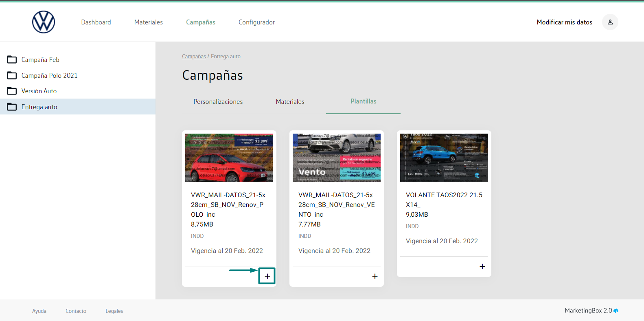
Task: Click the 7,77MB file size text
Action: tap(309, 224)
